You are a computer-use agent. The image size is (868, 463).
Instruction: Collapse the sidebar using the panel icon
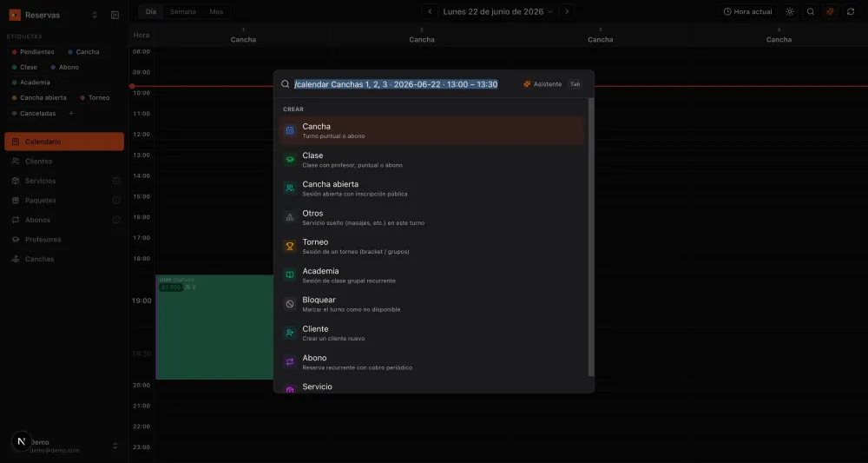point(115,15)
